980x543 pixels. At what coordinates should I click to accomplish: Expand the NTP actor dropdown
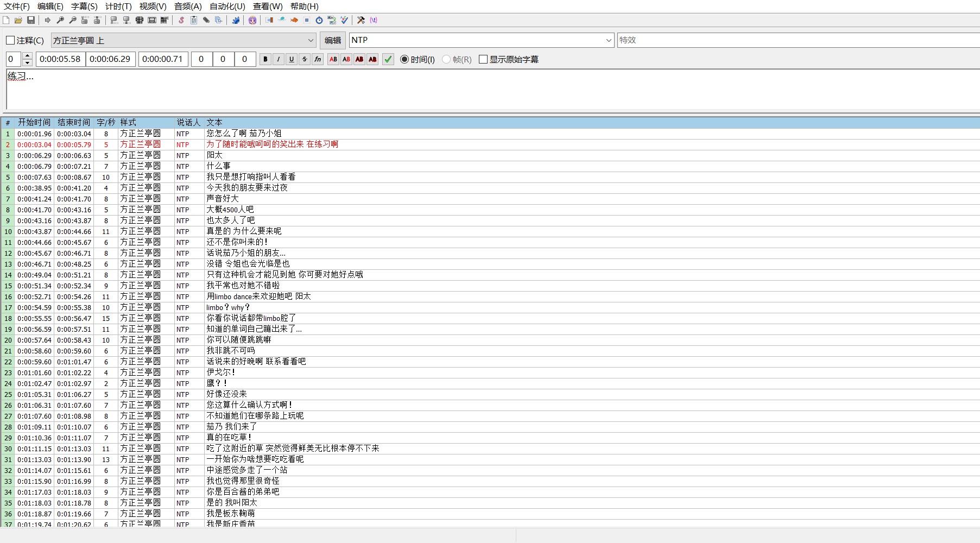pyautogui.click(x=609, y=40)
